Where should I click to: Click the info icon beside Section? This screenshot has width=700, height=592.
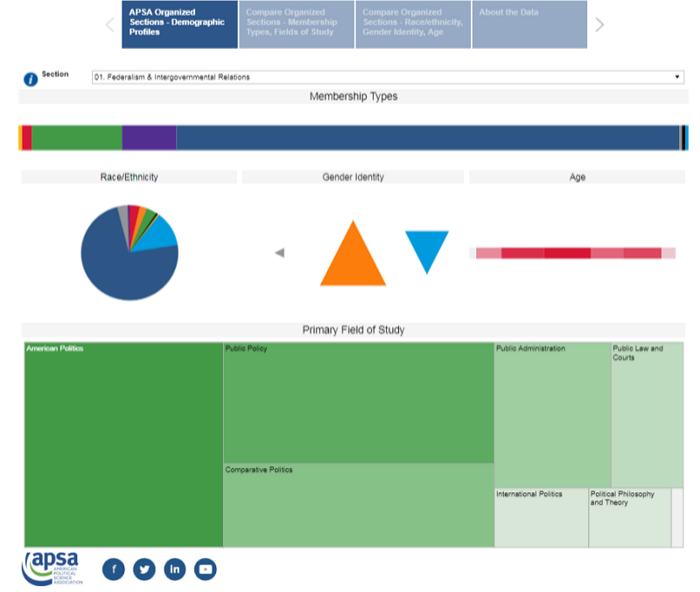pos(31,76)
